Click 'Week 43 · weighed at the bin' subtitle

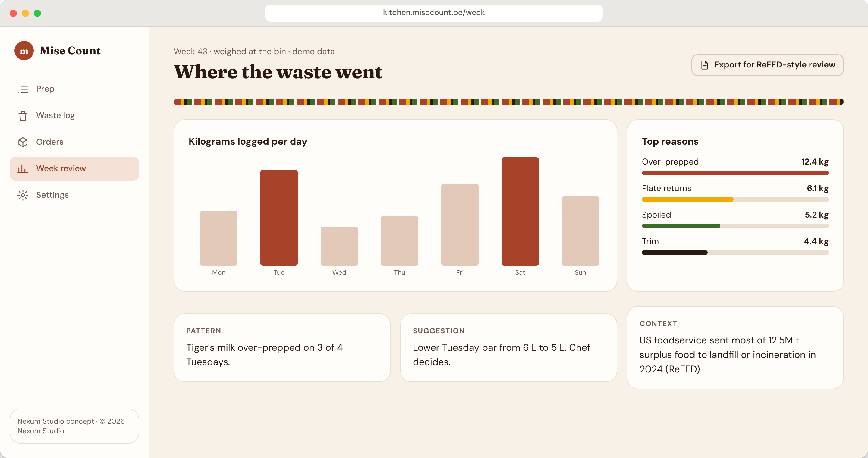[230, 52]
